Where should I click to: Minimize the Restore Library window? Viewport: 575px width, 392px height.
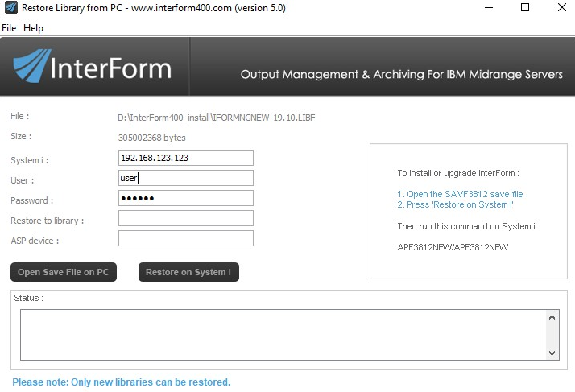(x=489, y=8)
